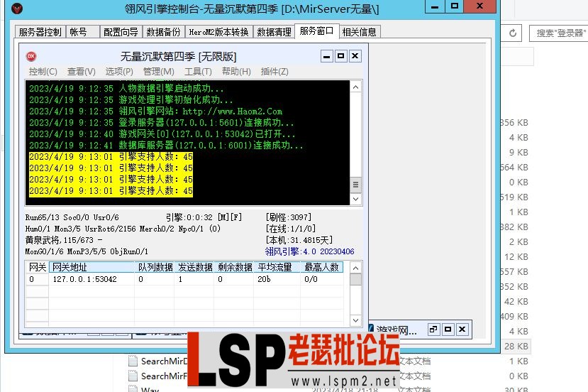Screen dimensions: 588x392
Task: Close the minimized 游戏网 child window
Action: tap(462, 330)
